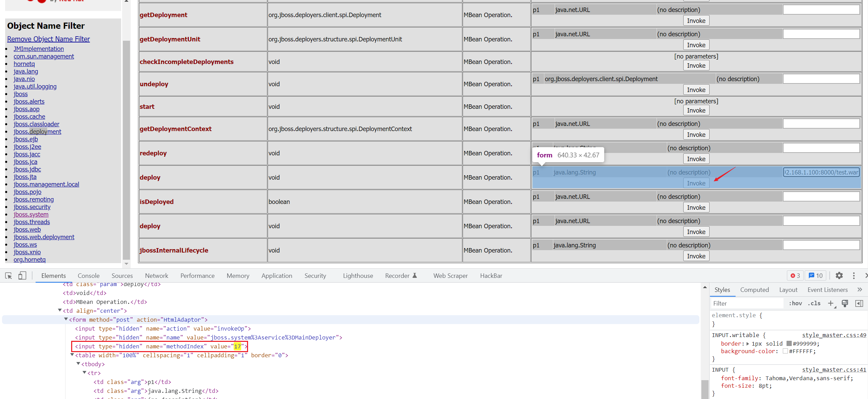The height and width of the screenshot is (399, 868).
Task: Click the blue issues count badge
Action: coord(816,275)
